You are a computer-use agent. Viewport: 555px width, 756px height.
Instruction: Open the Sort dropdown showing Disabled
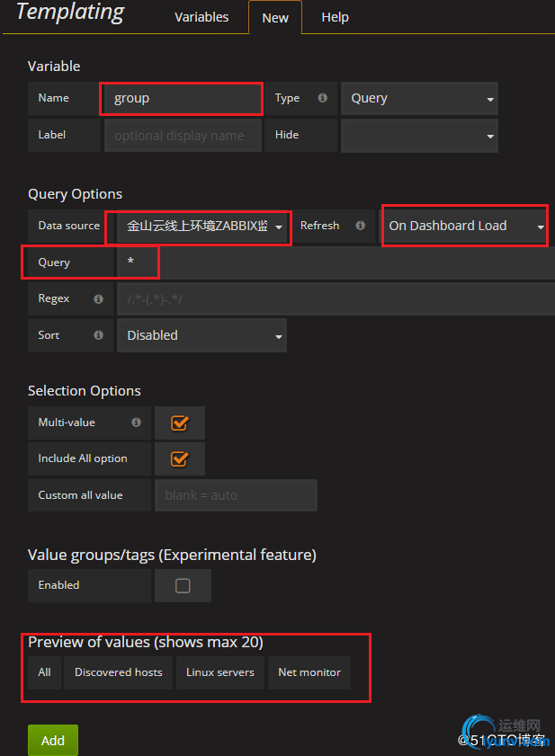click(x=201, y=335)
